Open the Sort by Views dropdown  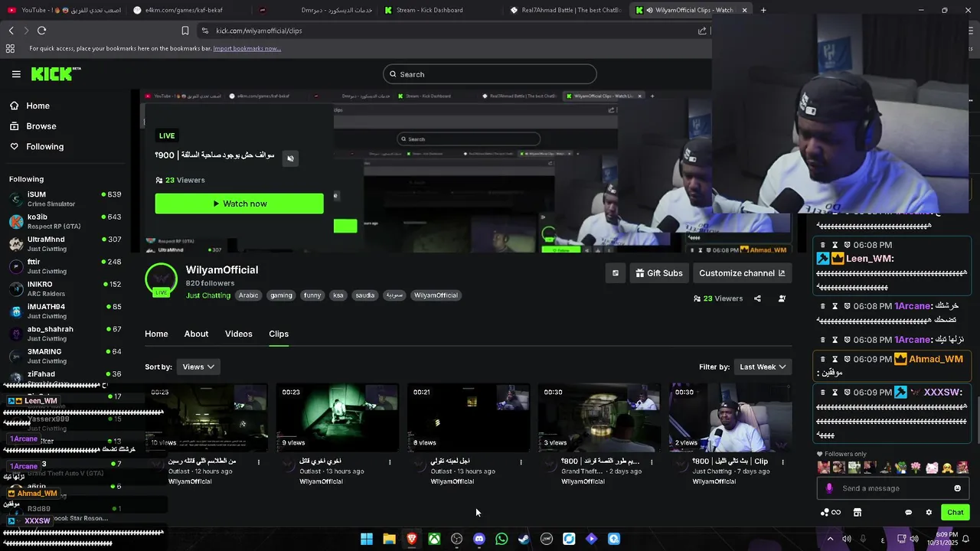pos(198,367)
